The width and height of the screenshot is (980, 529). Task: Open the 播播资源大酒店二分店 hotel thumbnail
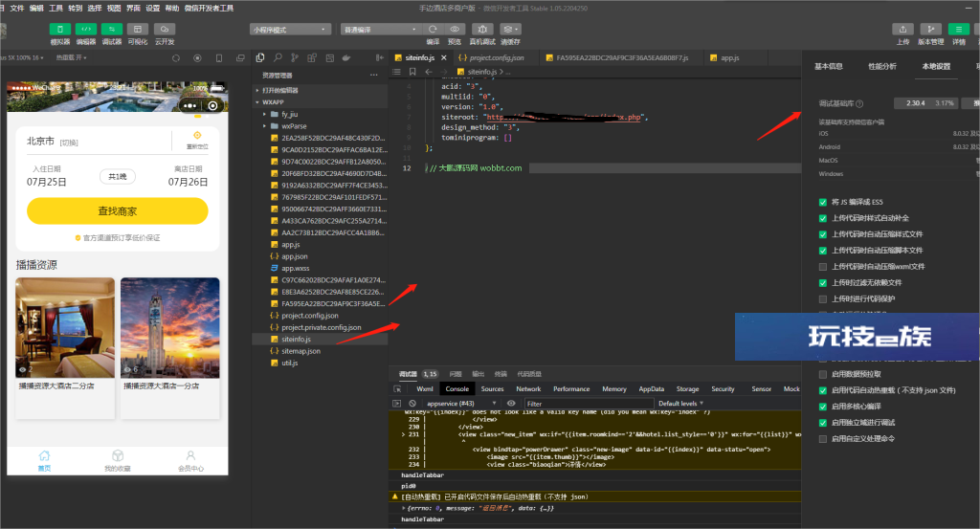click(65, 328)
